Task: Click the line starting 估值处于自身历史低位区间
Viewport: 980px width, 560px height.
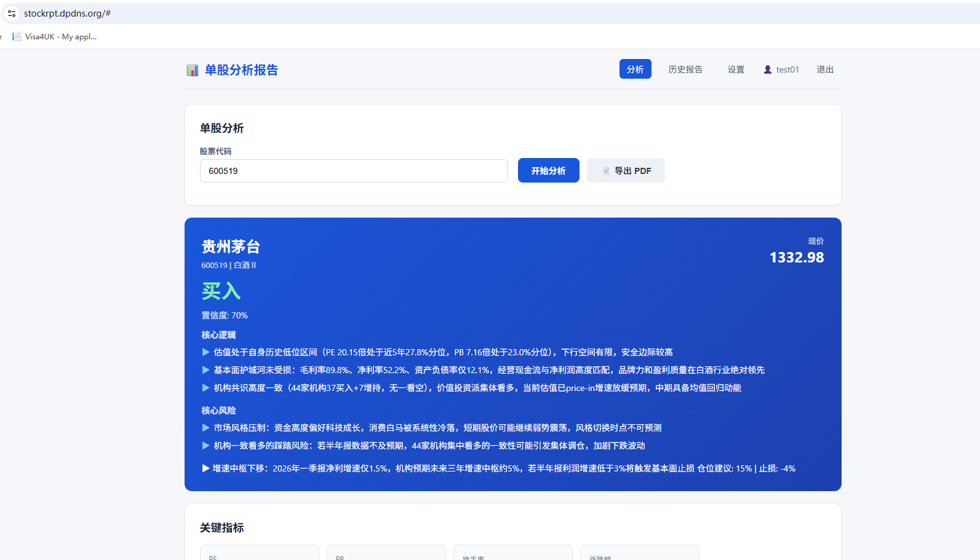Action: click(x=437, y=352)
